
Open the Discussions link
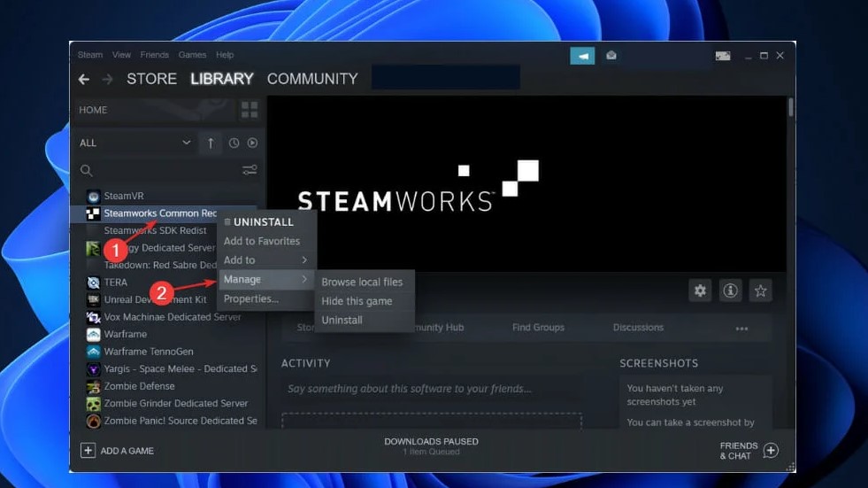[638, 328]
